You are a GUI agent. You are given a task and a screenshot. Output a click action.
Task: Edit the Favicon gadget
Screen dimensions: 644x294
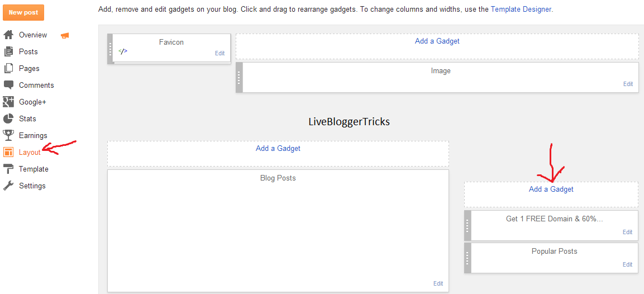pyautogui.click(x=220, y=54)
